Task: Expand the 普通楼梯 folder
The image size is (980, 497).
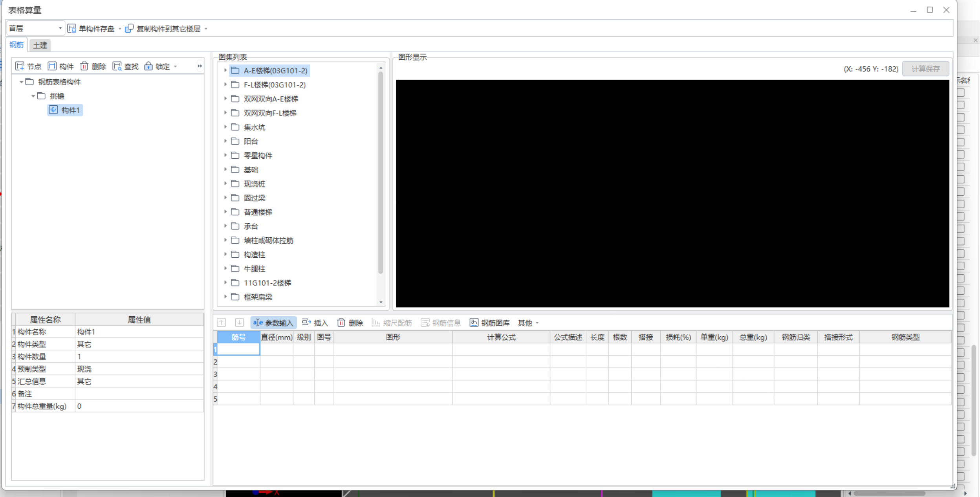Action: pyautogui.click(x=225, y=212)
